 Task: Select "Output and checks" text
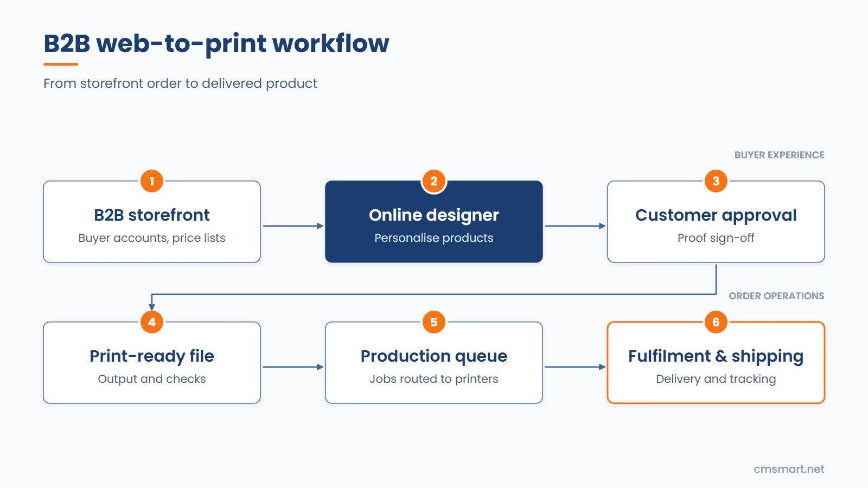tap(152, 379)
